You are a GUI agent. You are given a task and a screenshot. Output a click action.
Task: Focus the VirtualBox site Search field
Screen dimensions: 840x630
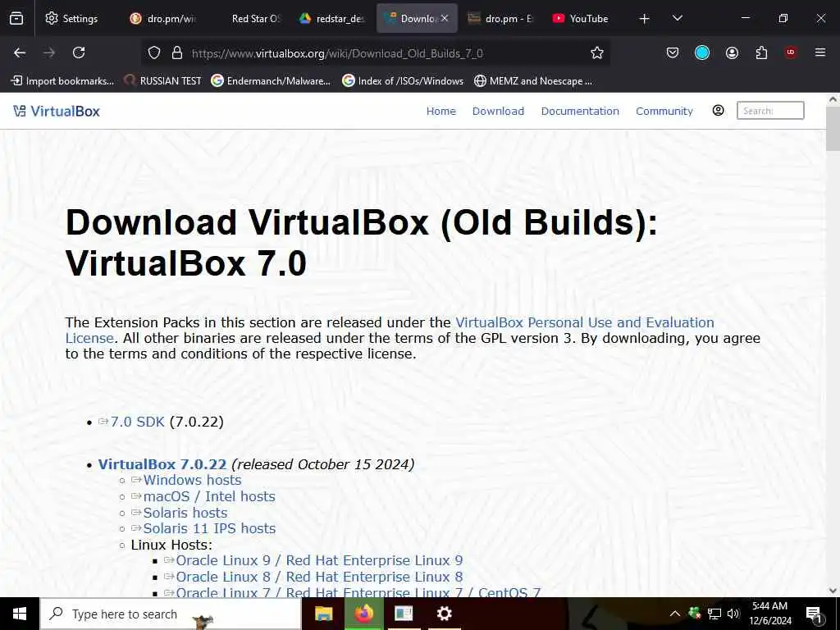click(x=770, y=111)
